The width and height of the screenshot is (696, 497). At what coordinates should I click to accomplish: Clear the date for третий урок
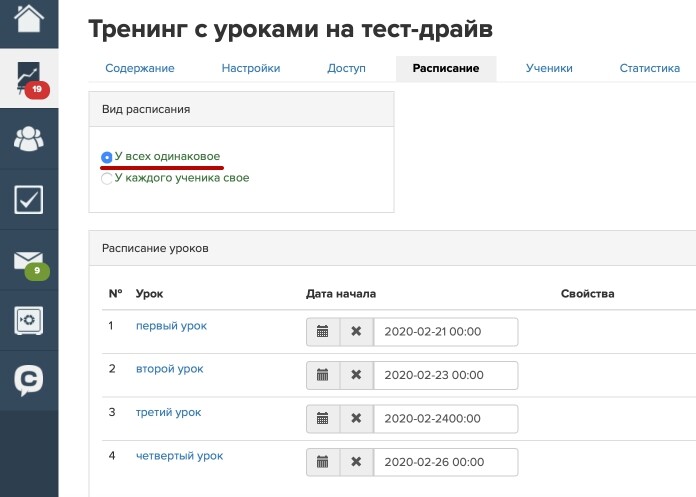[x=355, y=418]
